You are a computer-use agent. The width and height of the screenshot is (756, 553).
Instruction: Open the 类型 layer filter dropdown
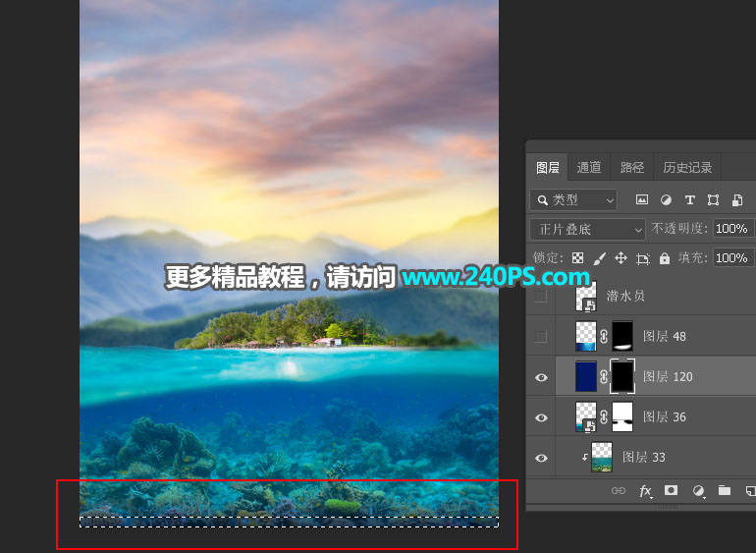573,199
